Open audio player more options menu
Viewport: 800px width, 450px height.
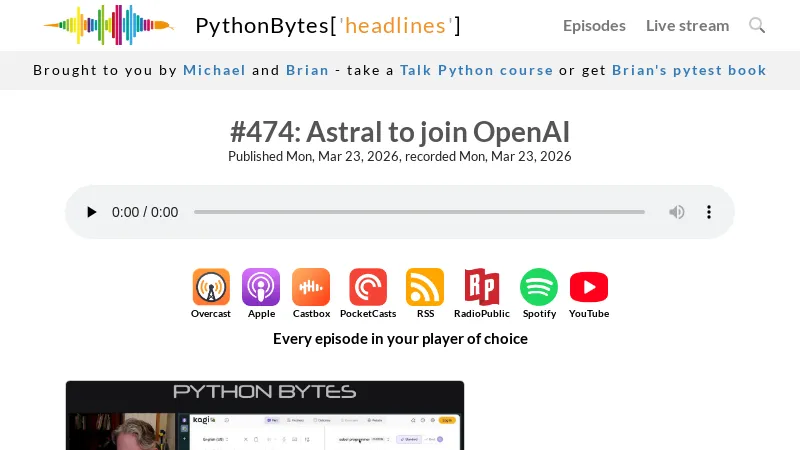[x=709, y=212]
